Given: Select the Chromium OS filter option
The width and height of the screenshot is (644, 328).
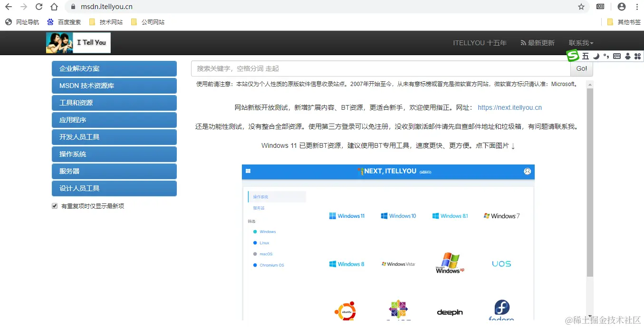Looking at the screenshot, I should tap(269, 265).
